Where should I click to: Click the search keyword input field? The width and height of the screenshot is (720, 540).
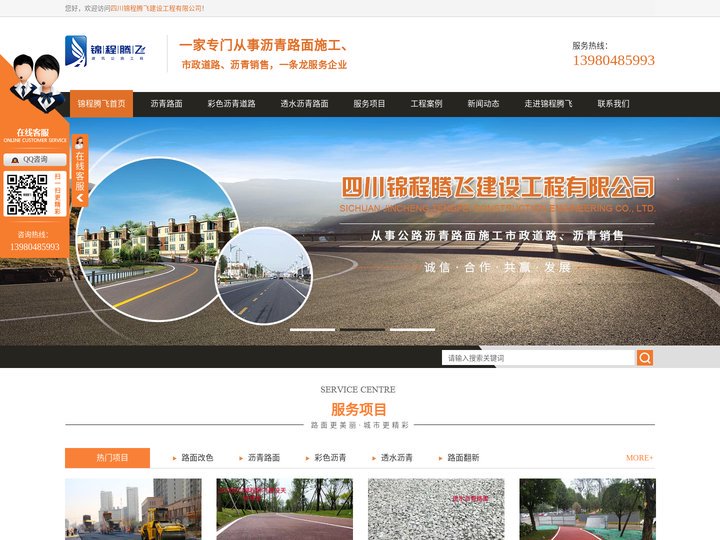pyautogui.click(x=538, y=358)
